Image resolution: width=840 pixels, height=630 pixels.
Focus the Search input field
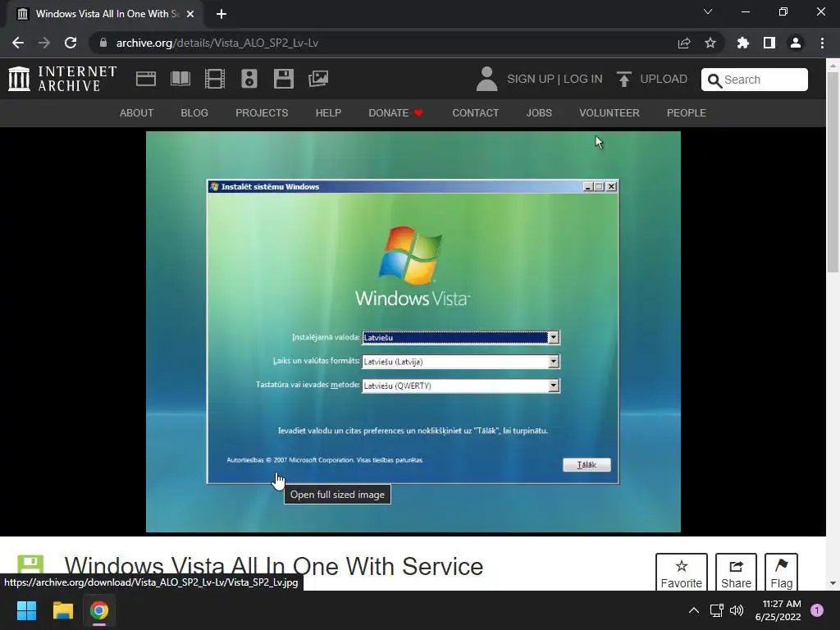pos(755,80)
